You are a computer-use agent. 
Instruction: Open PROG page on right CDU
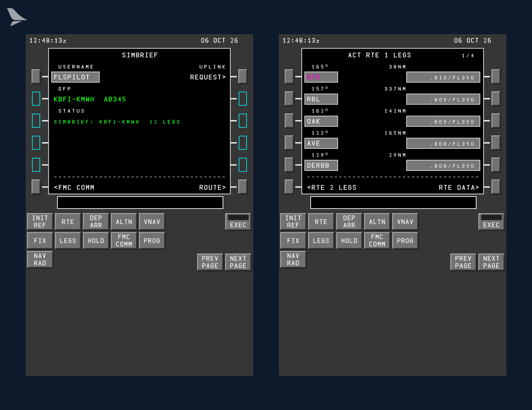click(x=405, y=240)
